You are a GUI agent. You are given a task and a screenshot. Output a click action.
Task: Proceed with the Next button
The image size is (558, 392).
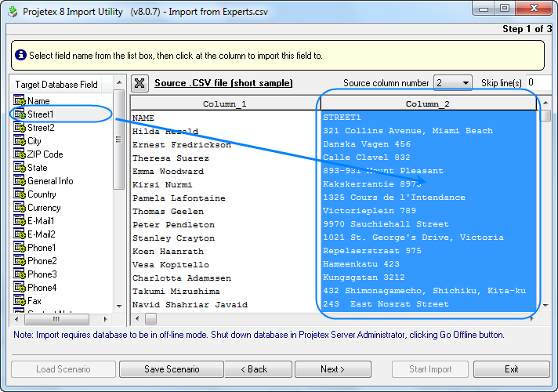(333, 369)
